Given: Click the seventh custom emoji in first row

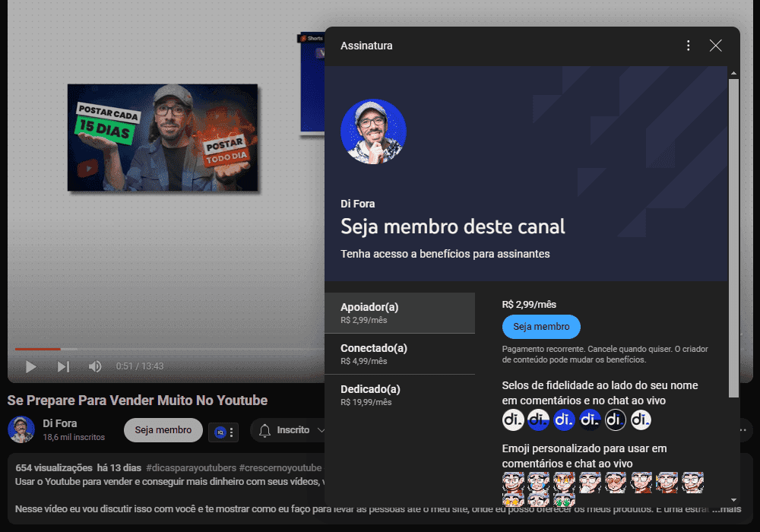Looking at the screenshot, I should (667, 483).
